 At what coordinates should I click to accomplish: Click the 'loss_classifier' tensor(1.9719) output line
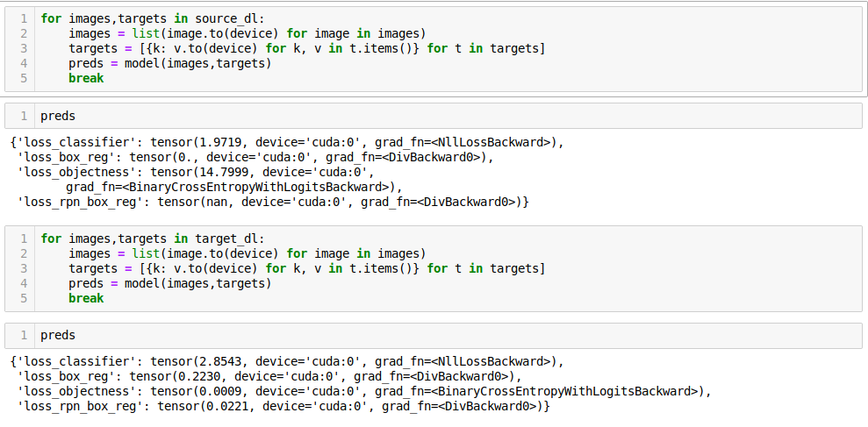tap(287, 142)
